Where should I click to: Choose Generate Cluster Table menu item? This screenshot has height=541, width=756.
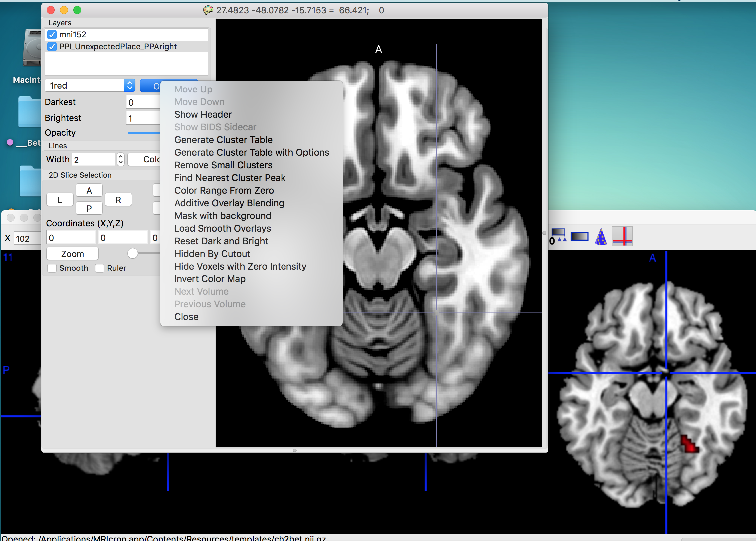point(223,140)
